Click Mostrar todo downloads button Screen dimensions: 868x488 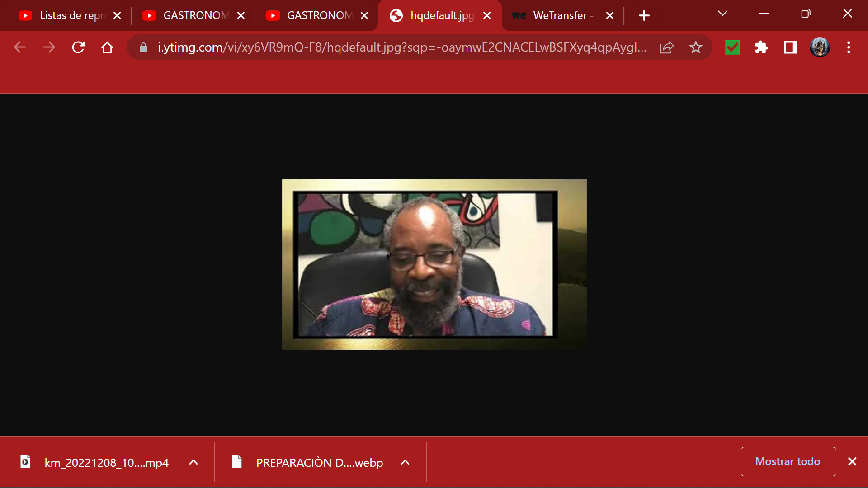coord(788,461)
